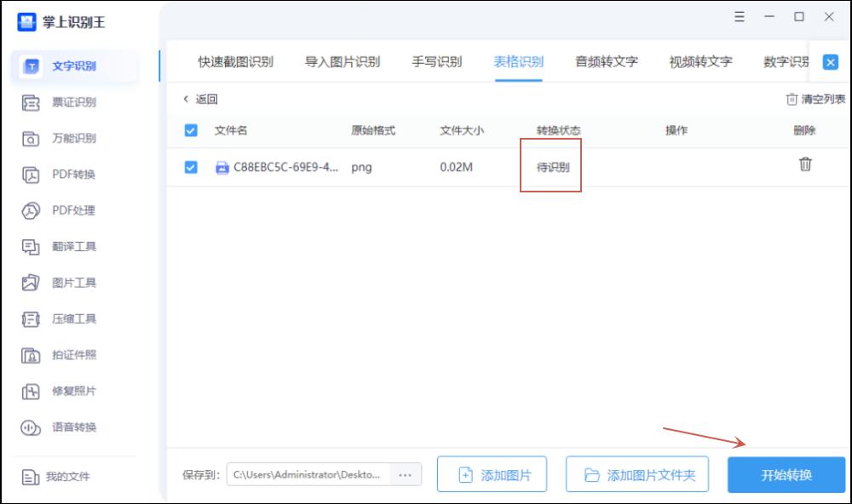The width and height of the screenshot is (852, 504).
Task: Open the 票证识别 sidebar icon
Action: tap(31, 103)
